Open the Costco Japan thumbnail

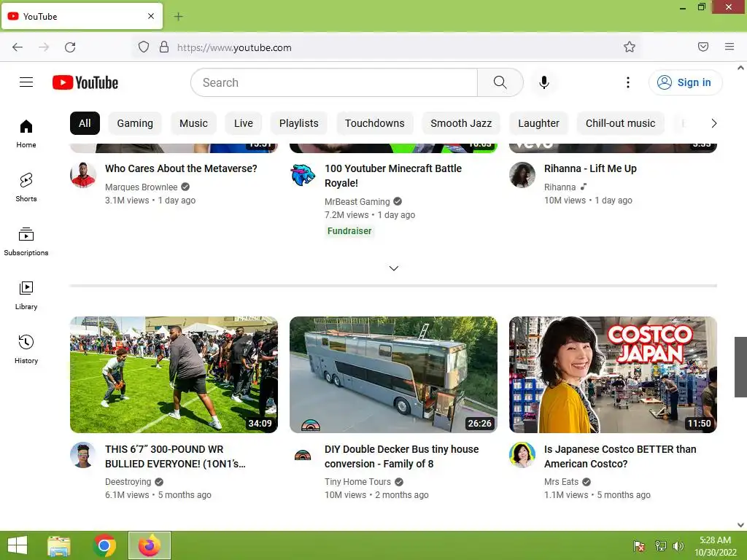[x=613, y=375]
